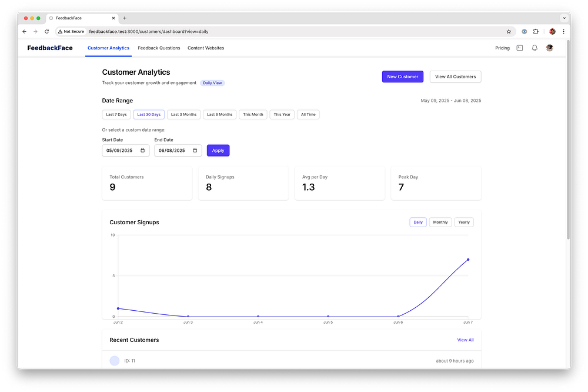Click the Jun 2 data point on the chart
The image size is (588, 392).
click(118, 308)
